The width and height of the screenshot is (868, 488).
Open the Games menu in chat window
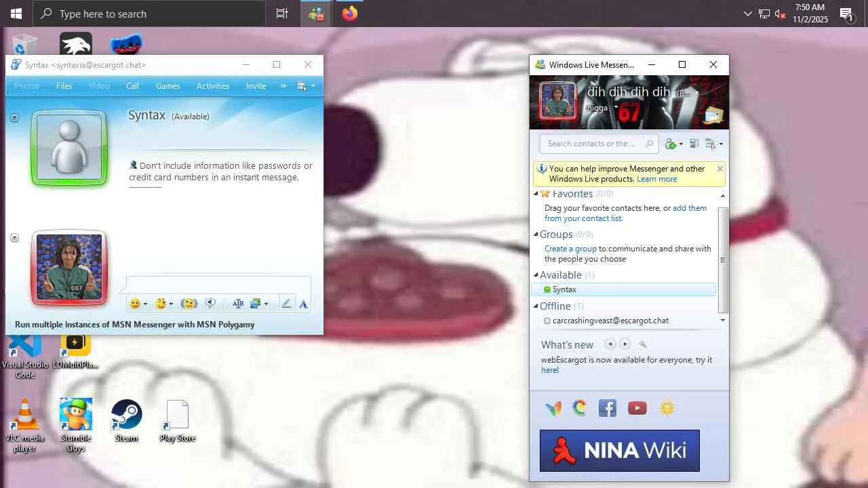point(167,86)
